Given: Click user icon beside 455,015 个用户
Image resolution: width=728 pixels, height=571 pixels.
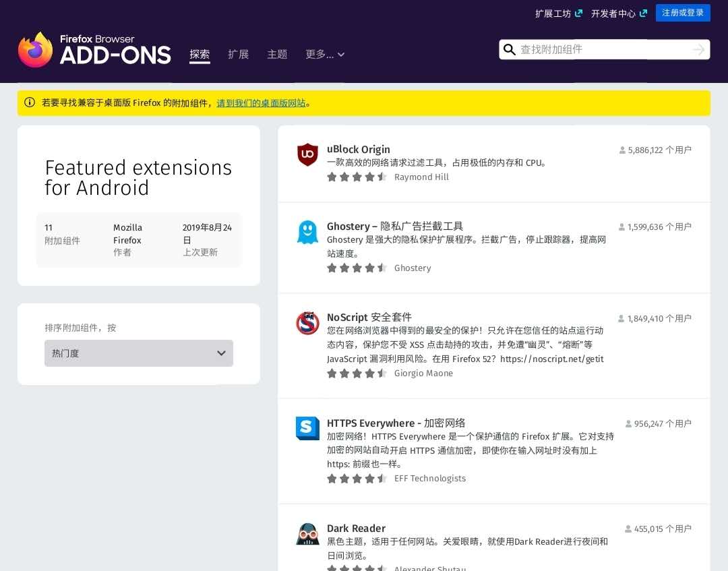Looking at the screenshot, I should [x=628, y=529].
